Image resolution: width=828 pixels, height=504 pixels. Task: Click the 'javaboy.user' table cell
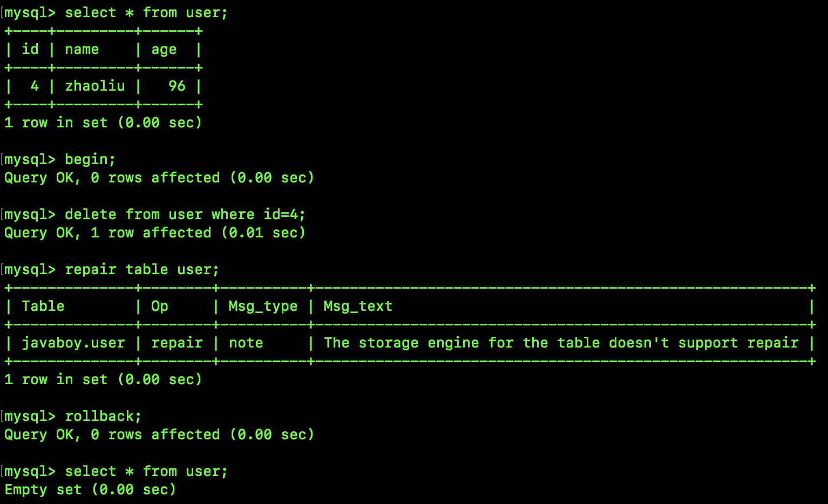coord(73,343)
